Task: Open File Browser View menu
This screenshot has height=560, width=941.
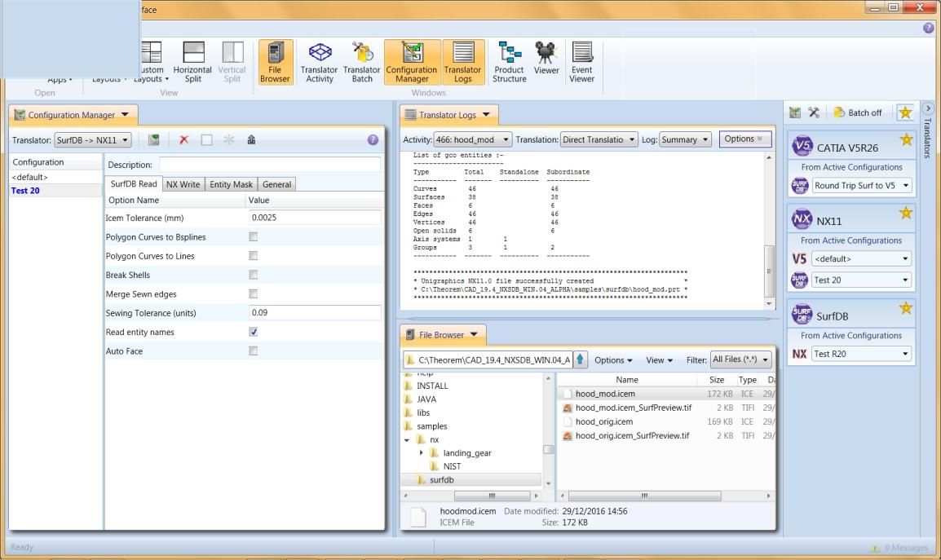Action: click(x=659, y=360)
